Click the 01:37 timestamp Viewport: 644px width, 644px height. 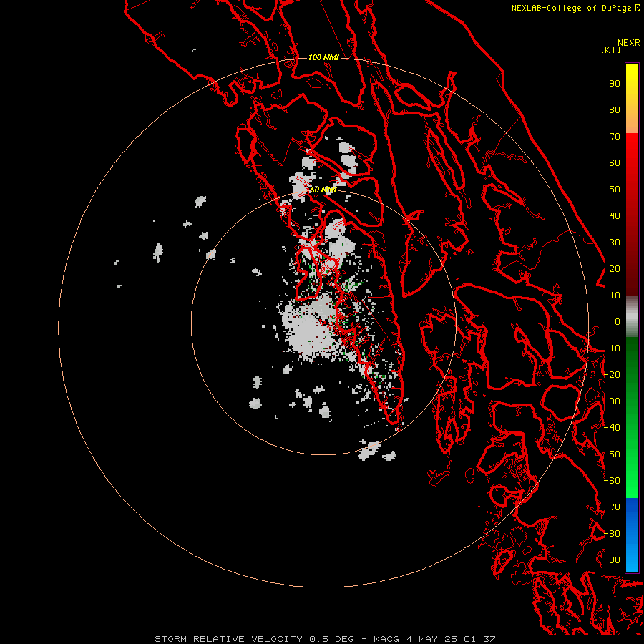point(479,639)
